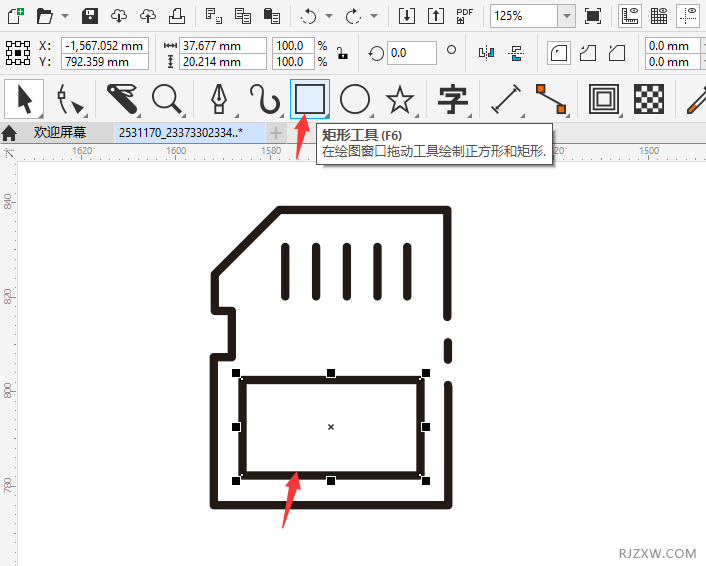The image size is (706, 566).
Task: Copy the selection icon
Action: click(243, 16)
